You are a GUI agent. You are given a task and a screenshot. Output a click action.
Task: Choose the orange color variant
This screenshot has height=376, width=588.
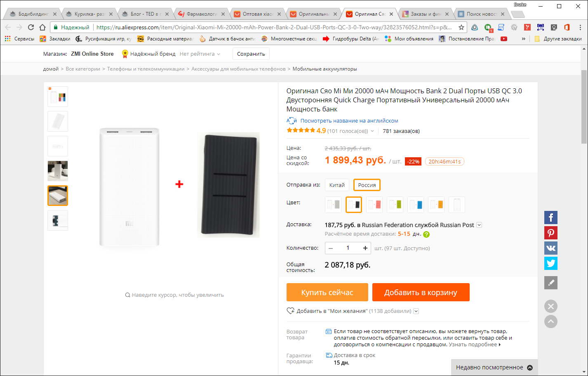pos(436,205)
